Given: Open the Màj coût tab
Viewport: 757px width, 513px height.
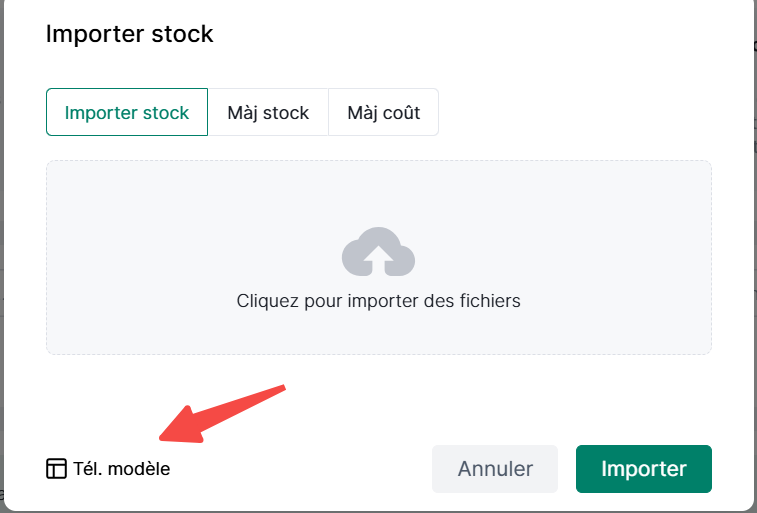Looking at the screenshot, I should tap(383, 112).
